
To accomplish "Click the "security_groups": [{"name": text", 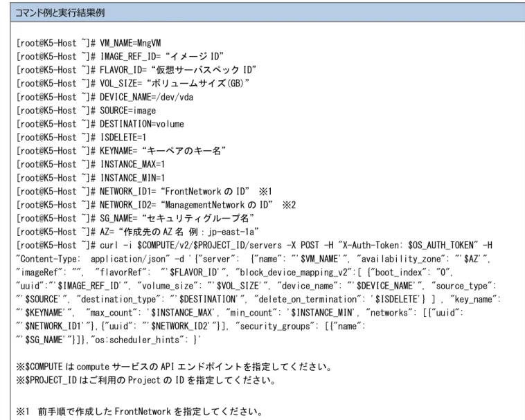I will [x=301, y=326].
